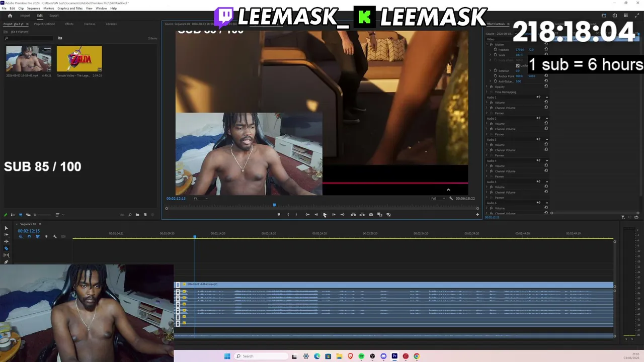This screenshot has height=362, width=644.
Task: Select the Zelda Gerudo Valley thumbnail
Action: point(79,59)
